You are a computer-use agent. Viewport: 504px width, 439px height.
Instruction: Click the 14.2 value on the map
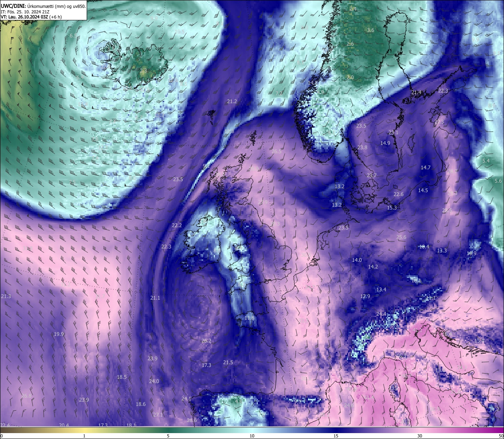click(x=373, y=267)
